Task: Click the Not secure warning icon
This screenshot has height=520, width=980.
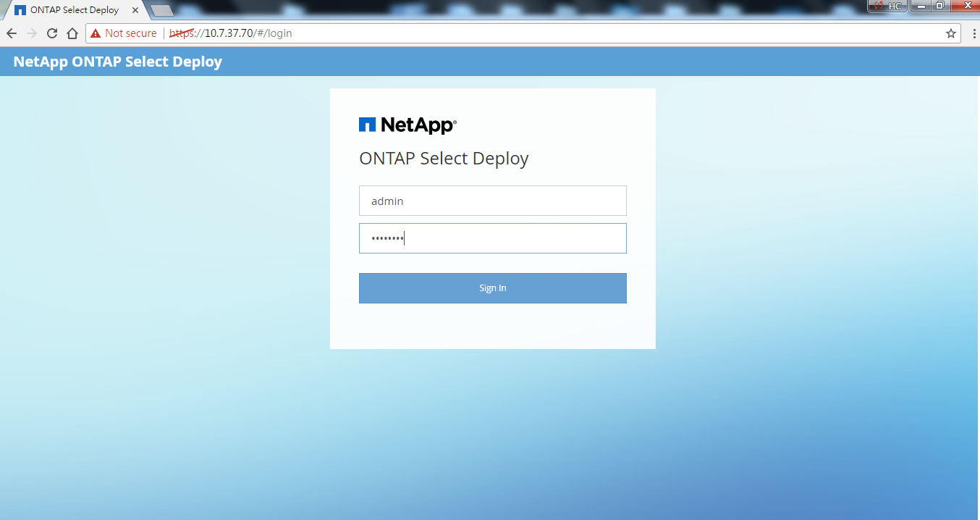Action: click(x=96, y=33)
